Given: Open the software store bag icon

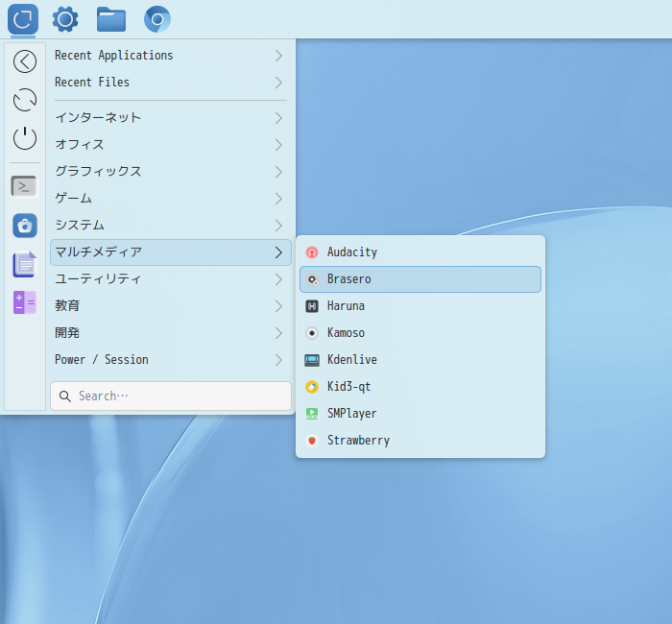Looking at the screenshot, I should [x=24, y=226].
